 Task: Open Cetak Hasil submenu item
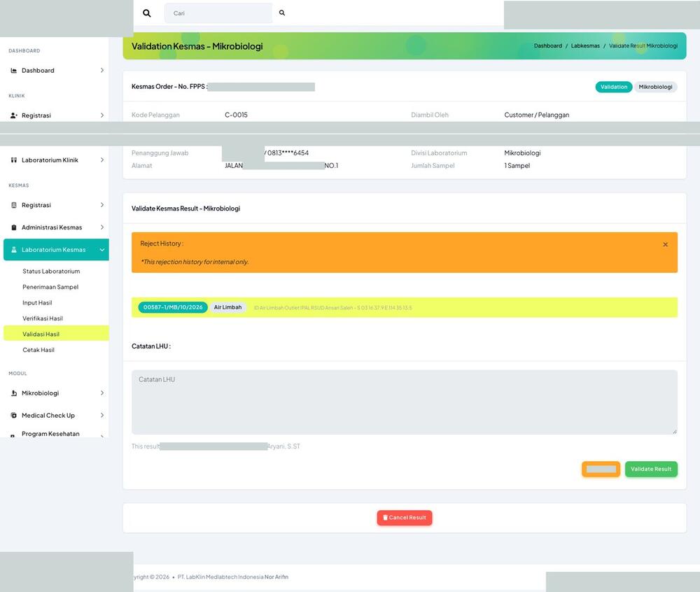[x=38, y=350]
